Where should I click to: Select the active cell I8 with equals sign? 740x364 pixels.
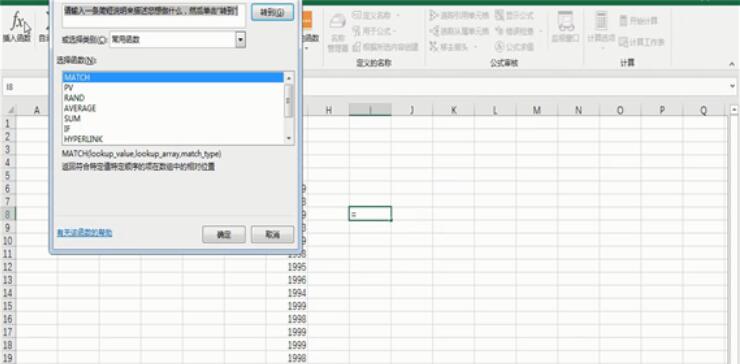[370, 214]
